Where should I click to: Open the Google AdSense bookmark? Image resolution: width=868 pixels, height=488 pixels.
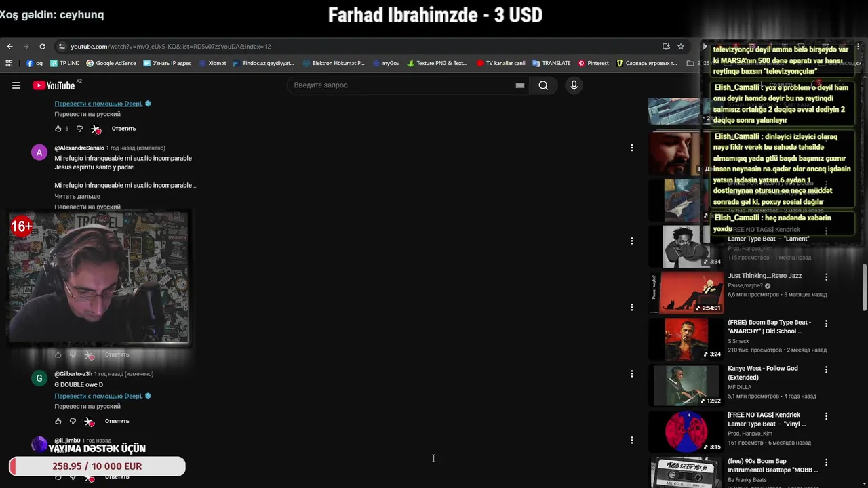coord(111,63)
